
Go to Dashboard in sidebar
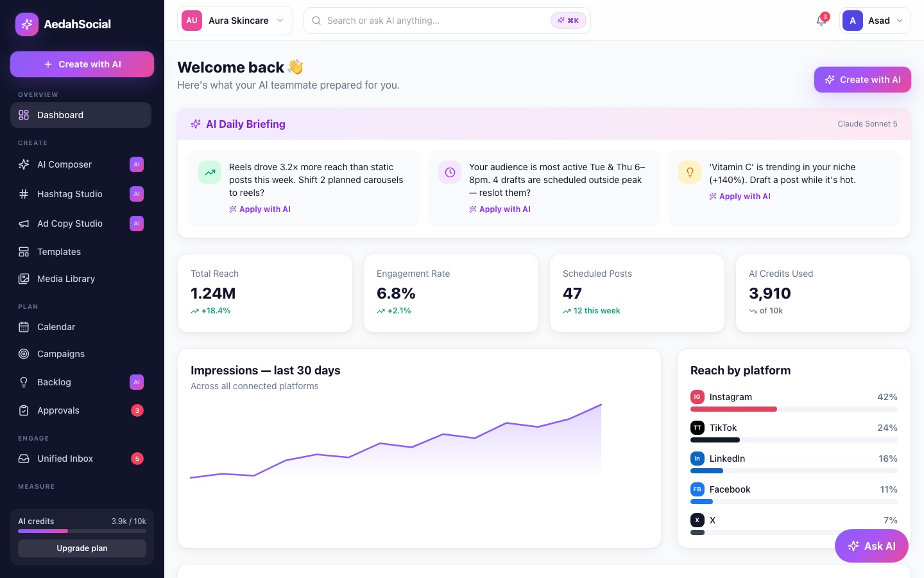click(81, 115)
